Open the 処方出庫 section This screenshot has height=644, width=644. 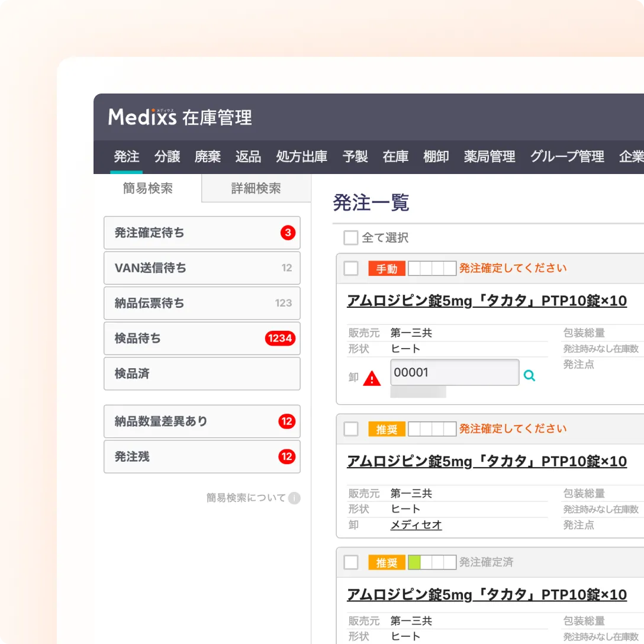(301, 157)
